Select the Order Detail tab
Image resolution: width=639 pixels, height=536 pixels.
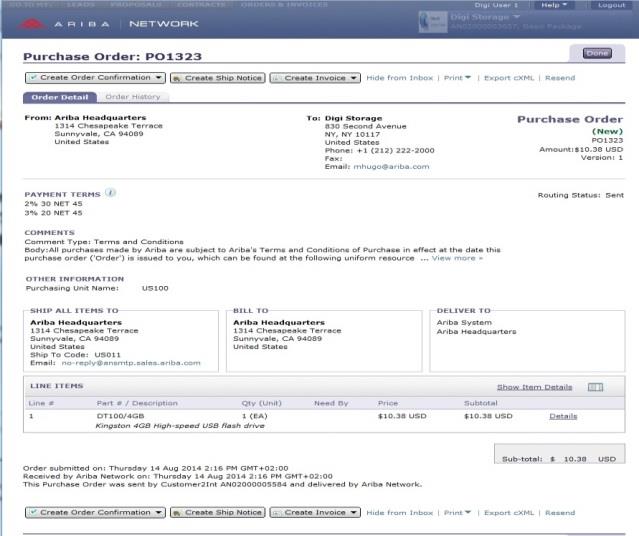tap(60, 97)
